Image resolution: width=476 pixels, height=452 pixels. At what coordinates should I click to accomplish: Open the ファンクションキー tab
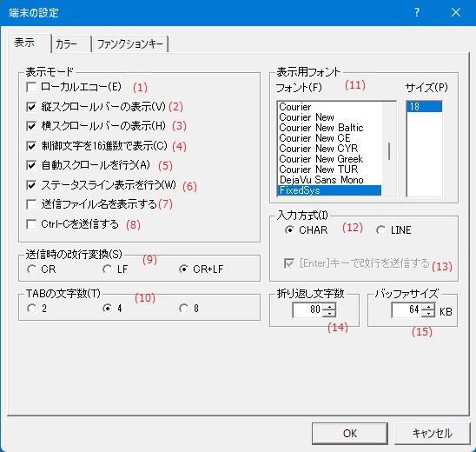pyautogui.click(x=130, y=44)
